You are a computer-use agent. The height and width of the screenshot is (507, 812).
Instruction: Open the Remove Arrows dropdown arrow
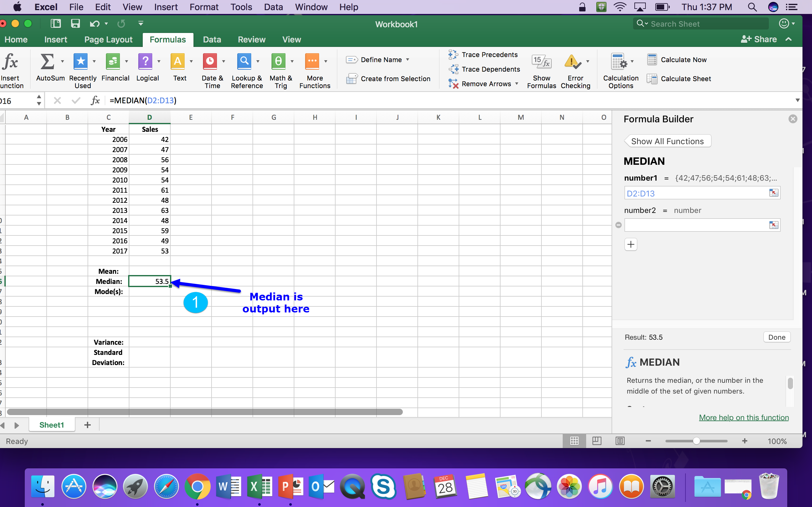(517, 83)
